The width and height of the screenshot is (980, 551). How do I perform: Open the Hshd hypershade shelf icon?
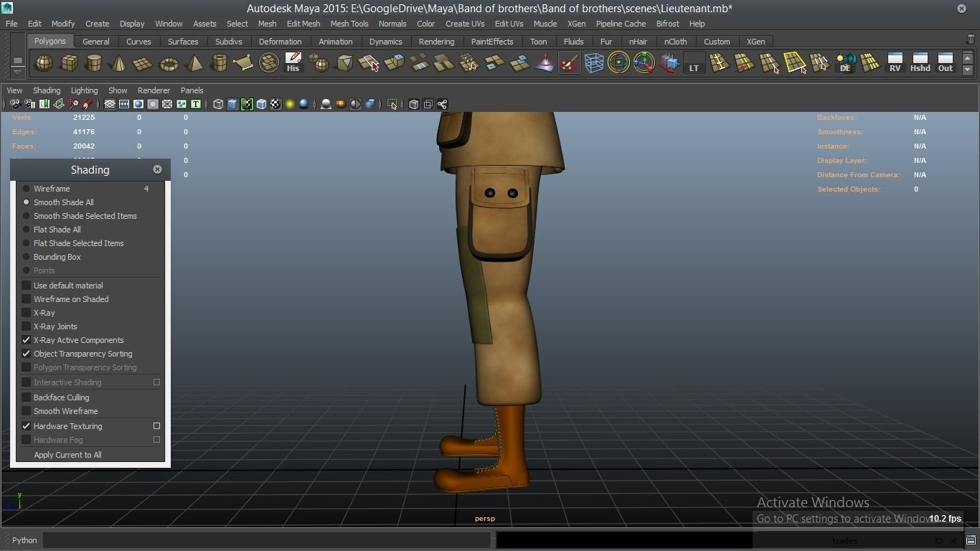coord(920,63)
